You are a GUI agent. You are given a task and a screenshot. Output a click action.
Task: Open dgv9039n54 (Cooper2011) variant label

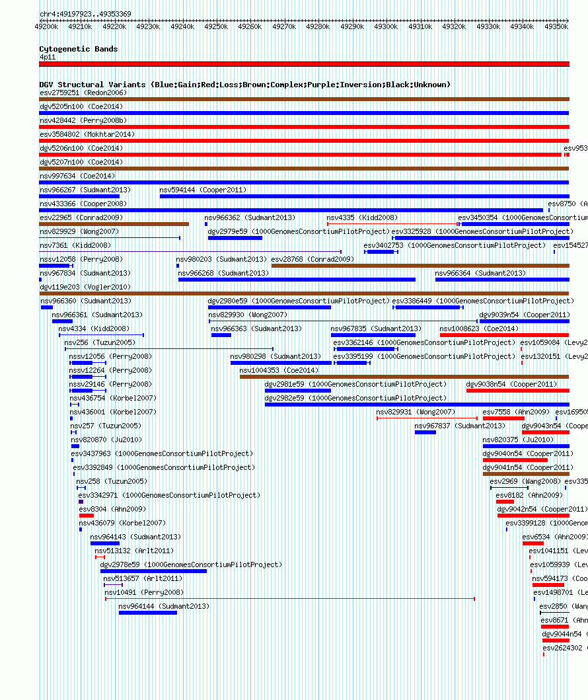[x=525, y=314]
